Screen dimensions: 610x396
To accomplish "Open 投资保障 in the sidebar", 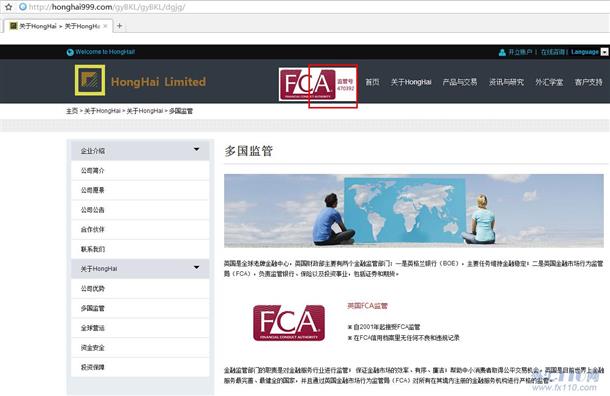I will click(140, 367).
